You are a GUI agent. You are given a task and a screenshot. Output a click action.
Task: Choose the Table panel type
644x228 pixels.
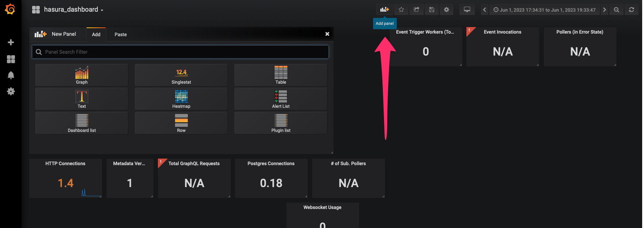pos(281,75)
